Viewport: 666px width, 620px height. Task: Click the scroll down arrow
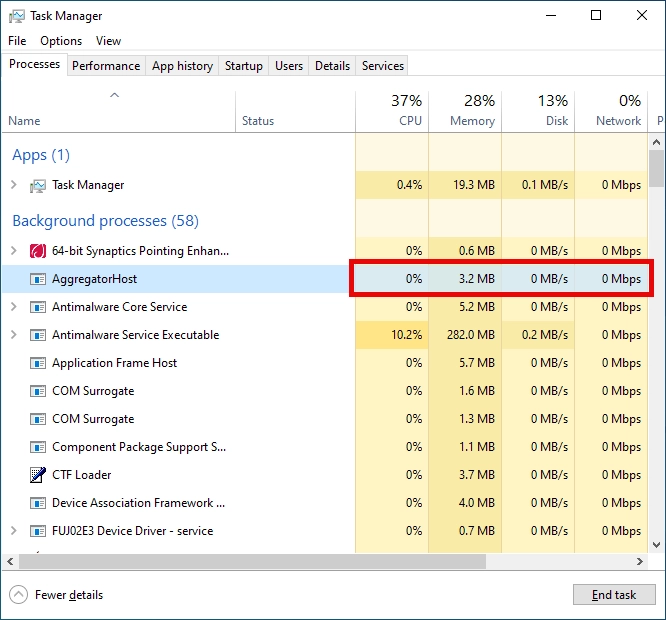coord(657,544)
